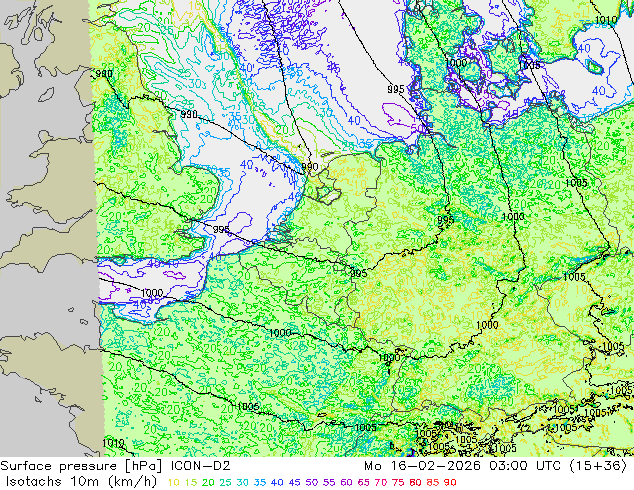Pick the purple 50 legend value
634x490 pixels.
[312, 482]
